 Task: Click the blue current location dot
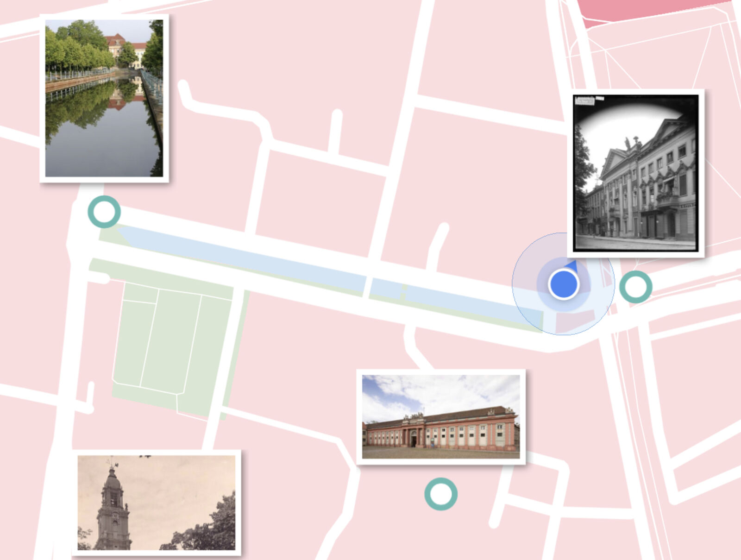coord(563,284)
